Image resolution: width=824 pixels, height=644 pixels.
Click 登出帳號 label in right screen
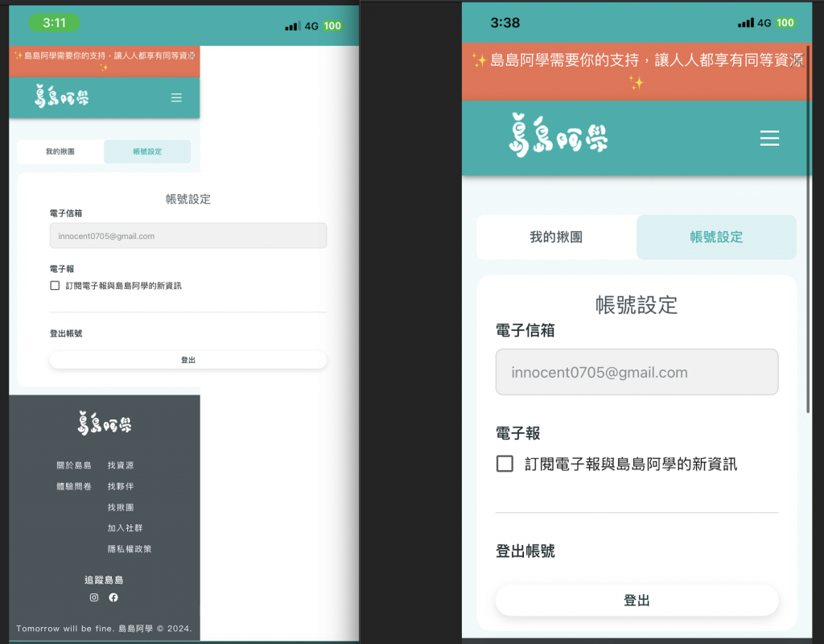coord(525,551)
